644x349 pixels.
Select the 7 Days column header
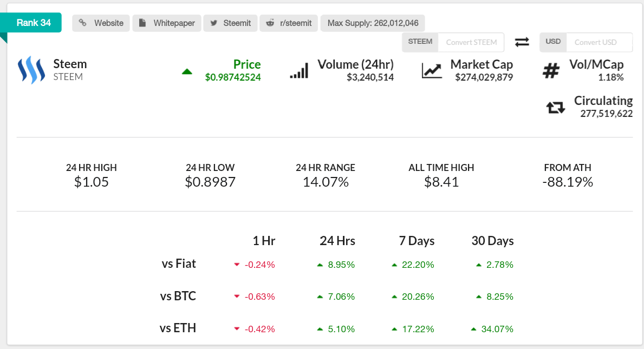[417, 241]
